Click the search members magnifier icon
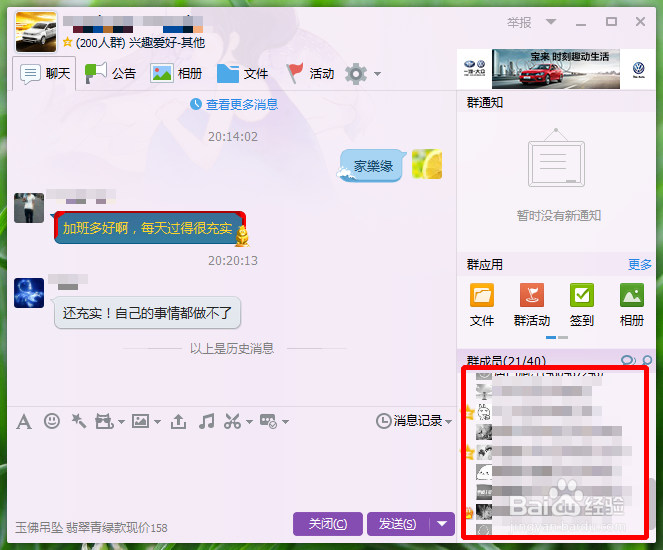663x550 pixels. (647, 360)
